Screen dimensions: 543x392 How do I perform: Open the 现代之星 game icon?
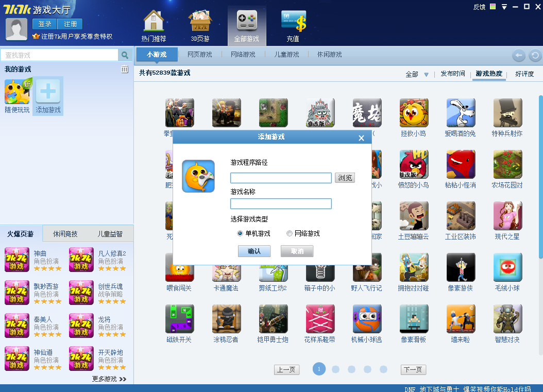[507, 216]
